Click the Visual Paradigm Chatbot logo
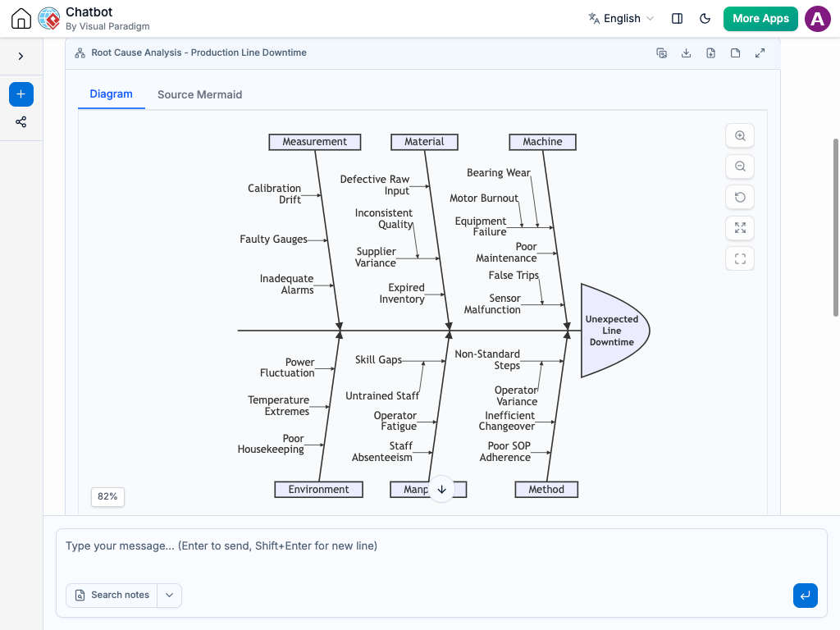 coord(48,18)
